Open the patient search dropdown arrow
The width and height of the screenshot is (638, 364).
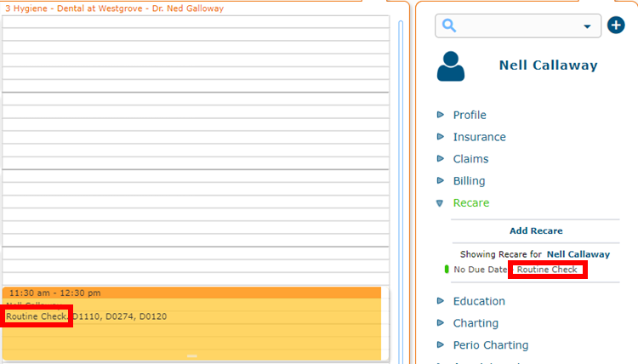pos(587,26)
